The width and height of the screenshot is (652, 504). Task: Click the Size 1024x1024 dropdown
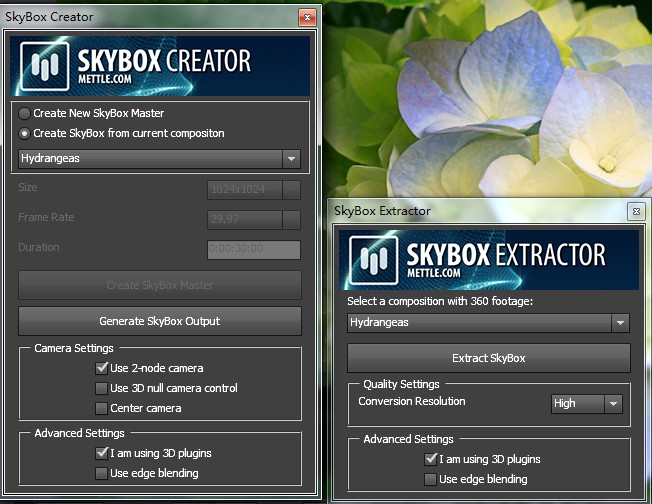pos(254,190)
